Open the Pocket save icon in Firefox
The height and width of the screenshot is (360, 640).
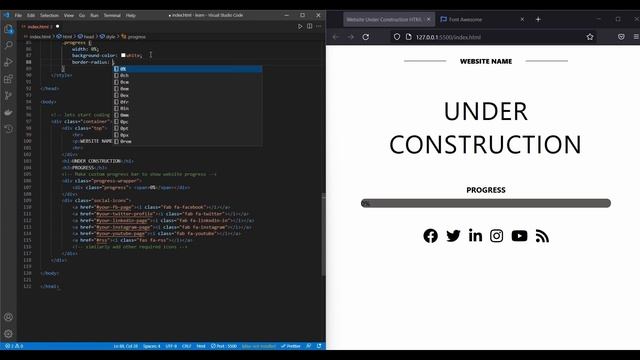click(621, 37)
